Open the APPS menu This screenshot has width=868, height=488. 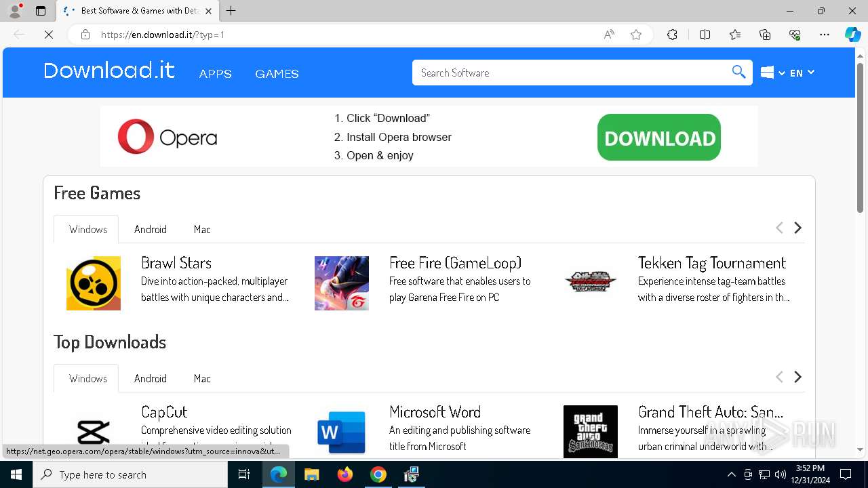click(216, 74)
